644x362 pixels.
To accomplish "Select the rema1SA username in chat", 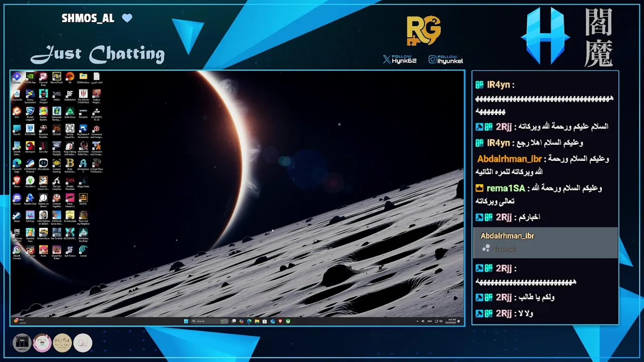I will 506,189.
